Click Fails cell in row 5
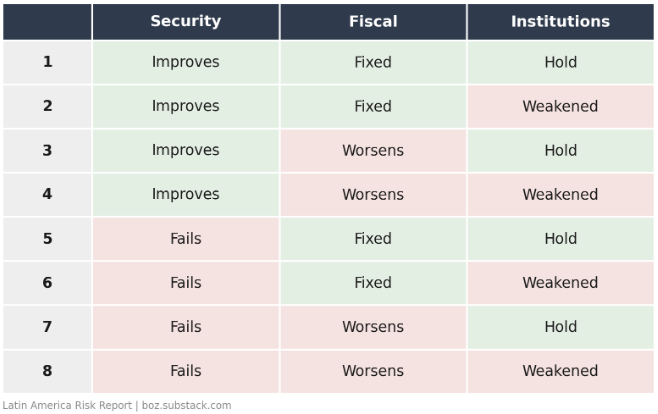This screenshot has width=658, height=414. coord(185,238)
